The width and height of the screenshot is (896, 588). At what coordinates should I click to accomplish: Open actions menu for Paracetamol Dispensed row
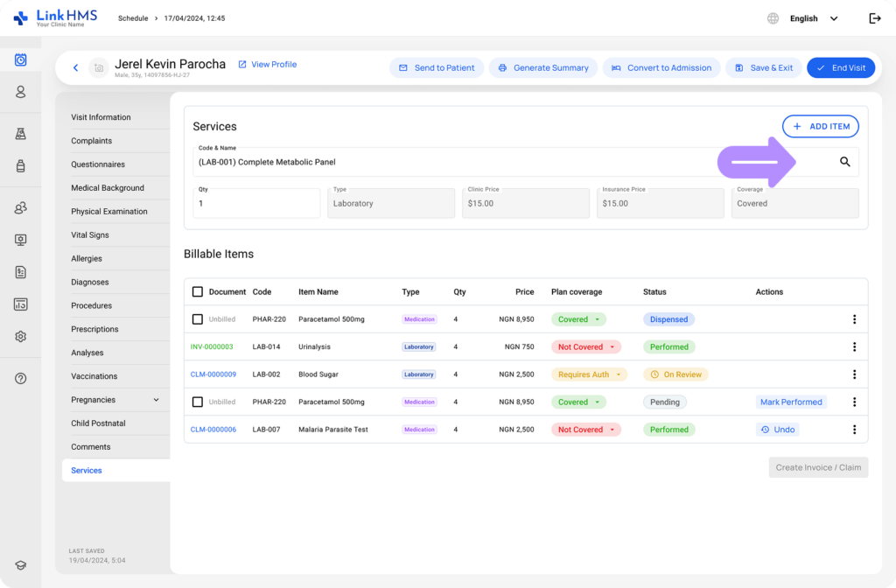click(854, 318)
